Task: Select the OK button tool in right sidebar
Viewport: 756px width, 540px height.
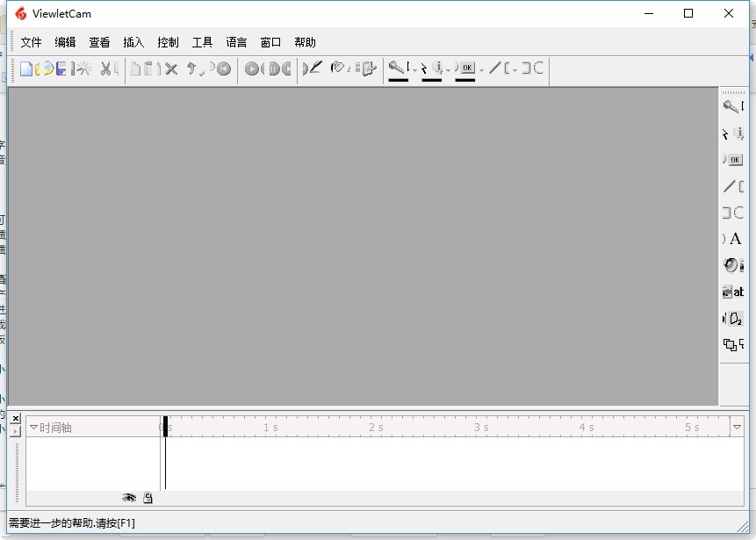Action: click(734, 160)
